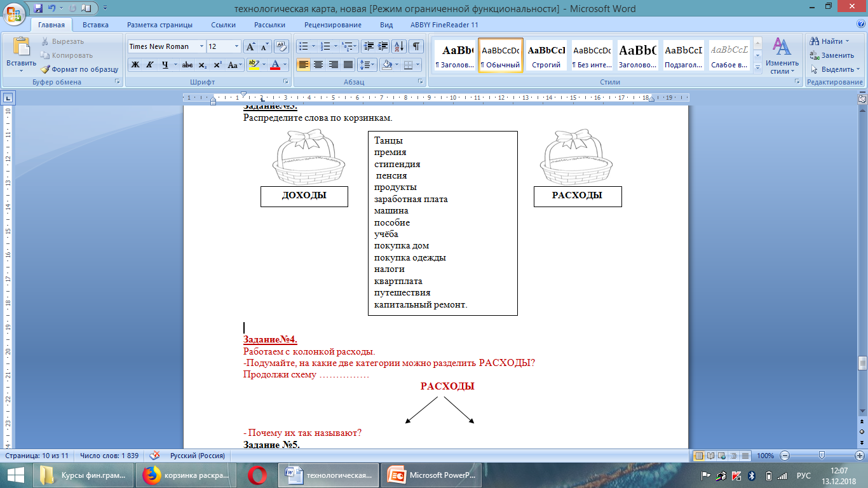Click the zoom slider in status bar
The width and height of the screenshot is (868, 488).
coord(822,456)
